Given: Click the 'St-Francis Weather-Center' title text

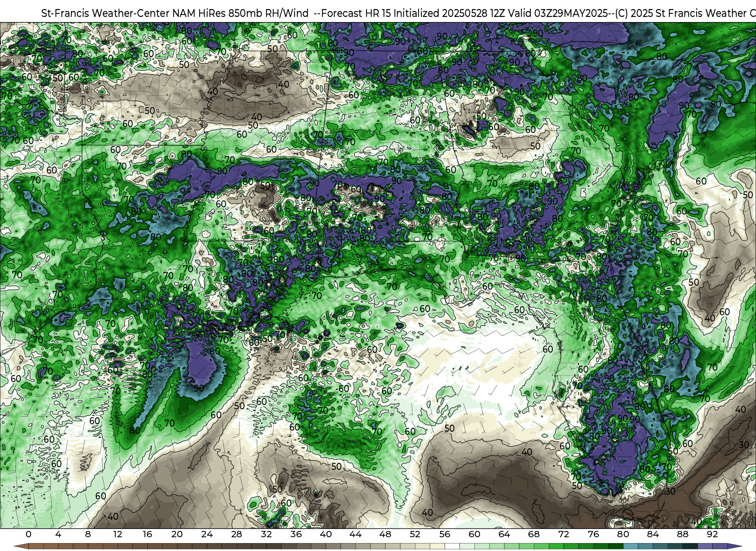Looking at the screenshot, I should [x=106, y=13].
